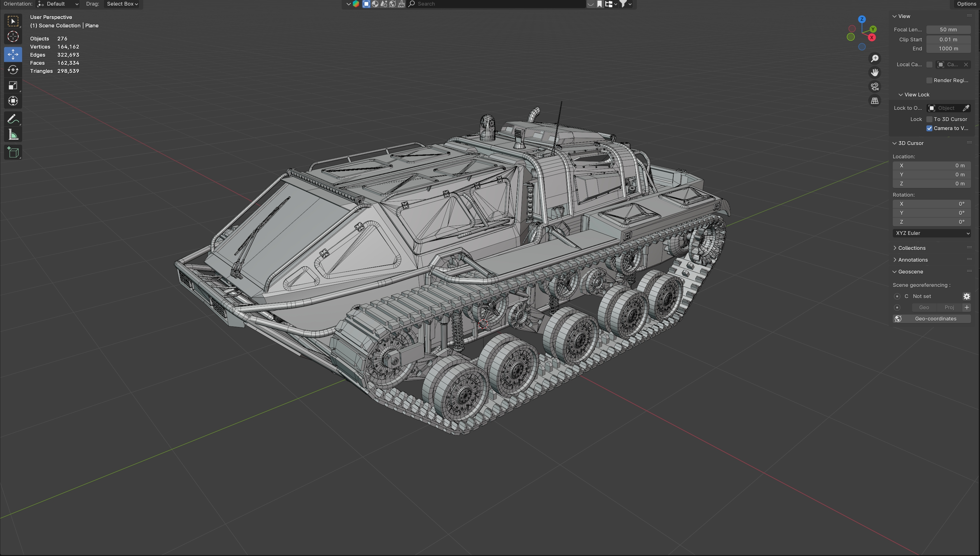Click the bookmark icon right of Search
Image resolution: width=980 pixels, height=556 pixels.
pyautogui.click(x=600, y=4)
